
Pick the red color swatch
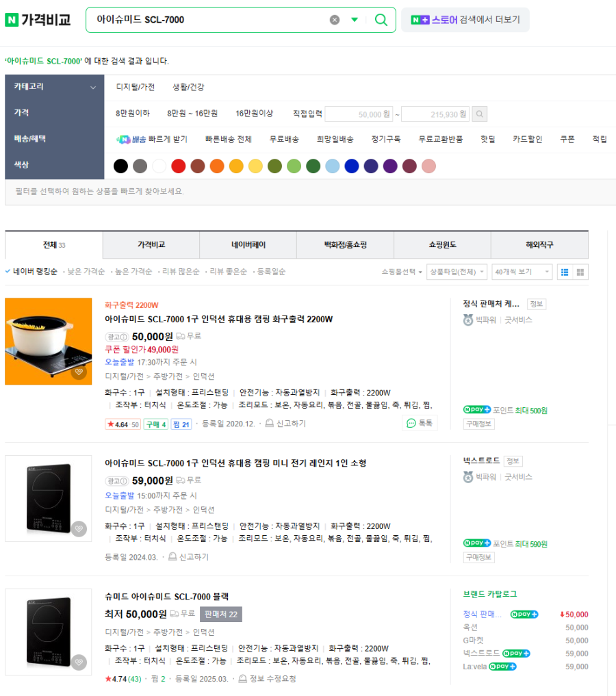click(179, 166)
